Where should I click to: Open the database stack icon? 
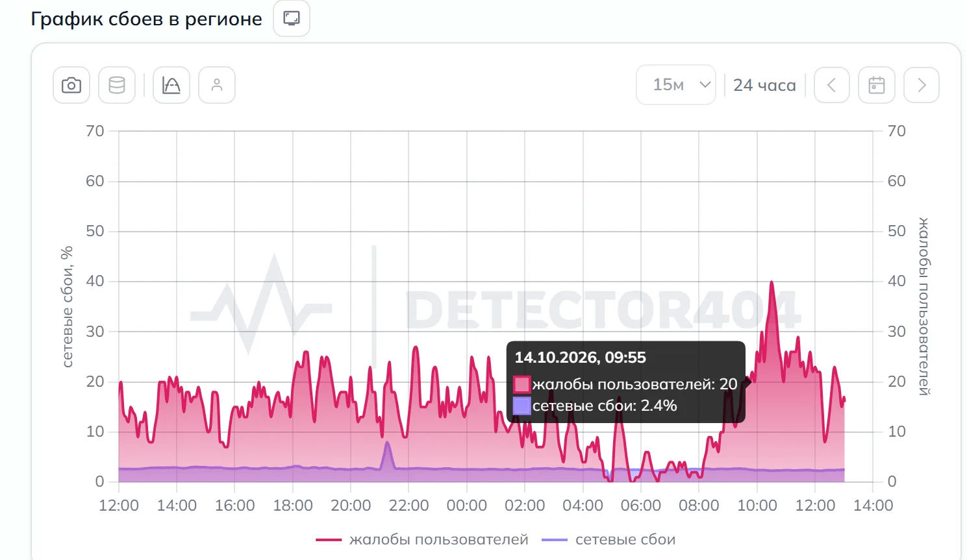click(x=117, y=85)
